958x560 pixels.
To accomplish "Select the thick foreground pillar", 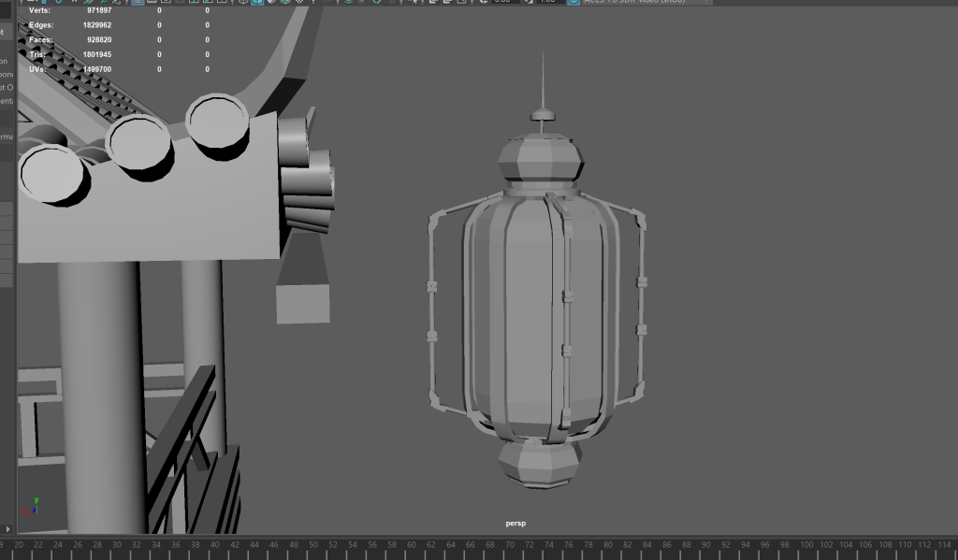I will 101,397.
